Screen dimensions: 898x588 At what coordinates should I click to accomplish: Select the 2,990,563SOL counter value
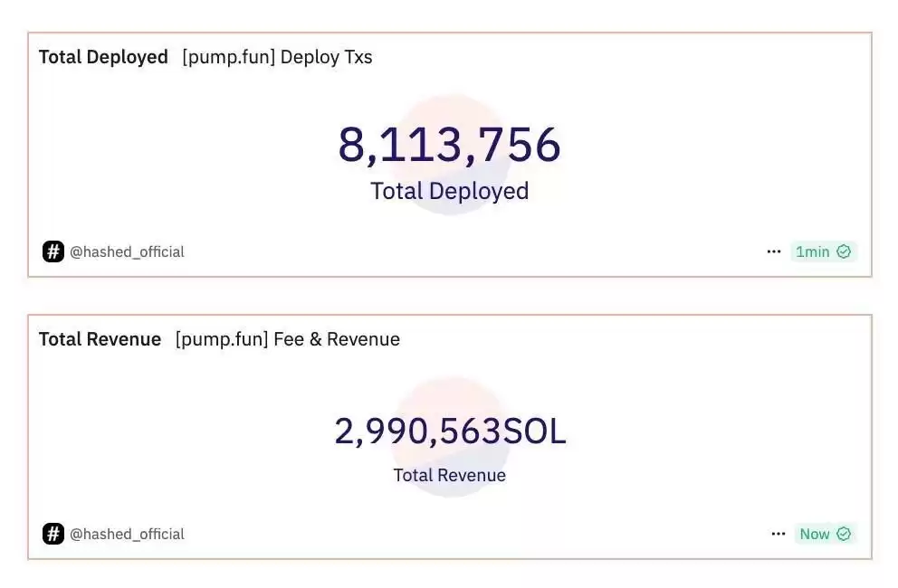point(450,432)
